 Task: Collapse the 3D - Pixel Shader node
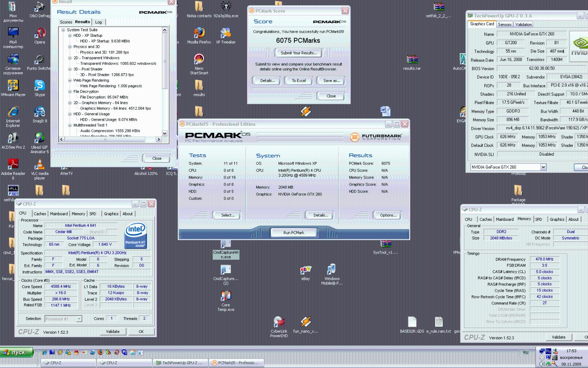pyautogui.click(x=70, y=69)
